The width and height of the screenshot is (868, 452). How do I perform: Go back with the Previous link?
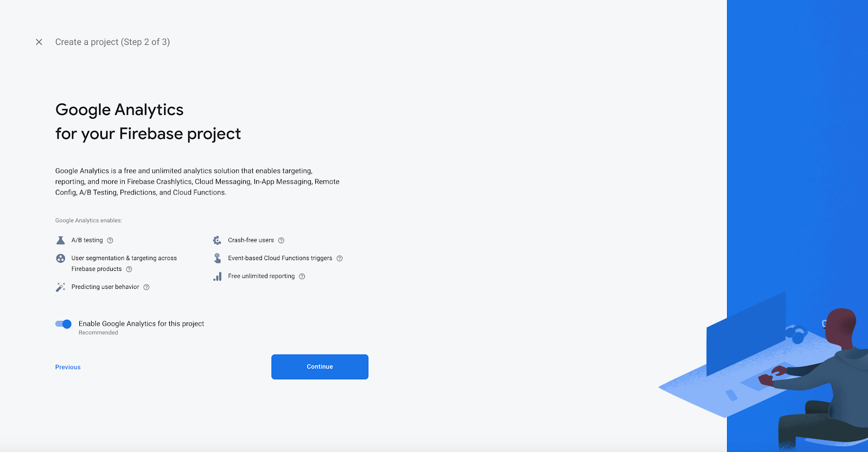tap(68, 367)
